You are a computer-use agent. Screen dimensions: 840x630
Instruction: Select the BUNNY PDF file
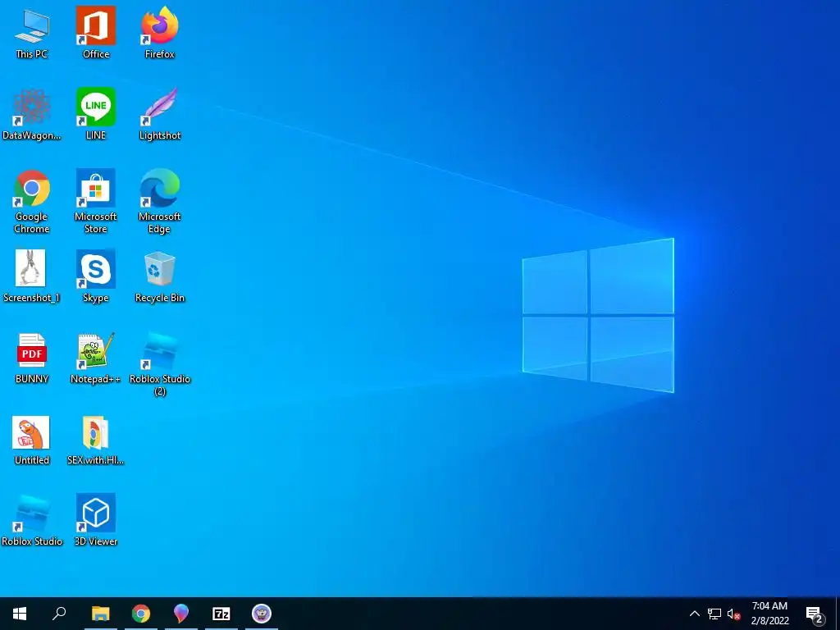(32, 358)
